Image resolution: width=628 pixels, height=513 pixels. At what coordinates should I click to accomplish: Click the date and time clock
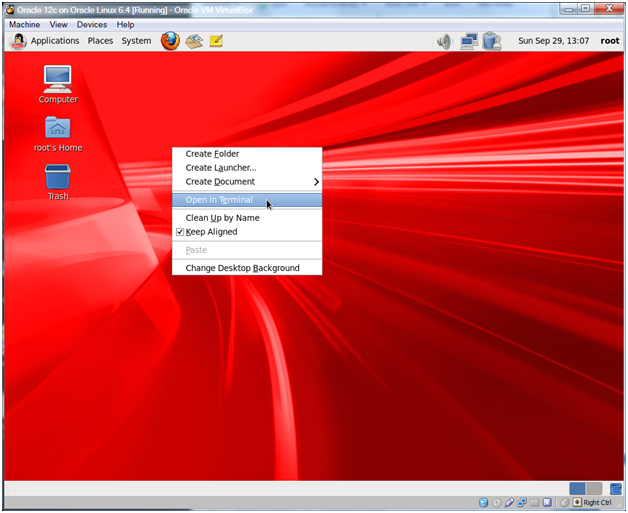point(552,41)
